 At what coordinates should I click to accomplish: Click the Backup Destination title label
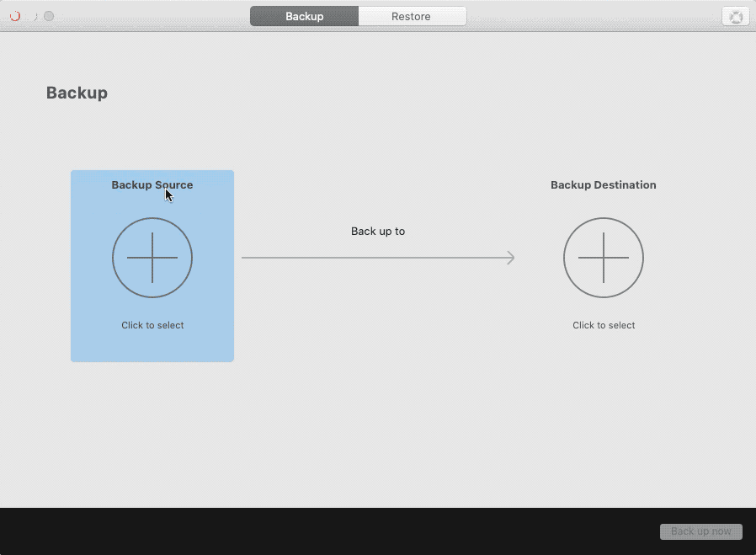pyautogui.click(x=604, y=184)
